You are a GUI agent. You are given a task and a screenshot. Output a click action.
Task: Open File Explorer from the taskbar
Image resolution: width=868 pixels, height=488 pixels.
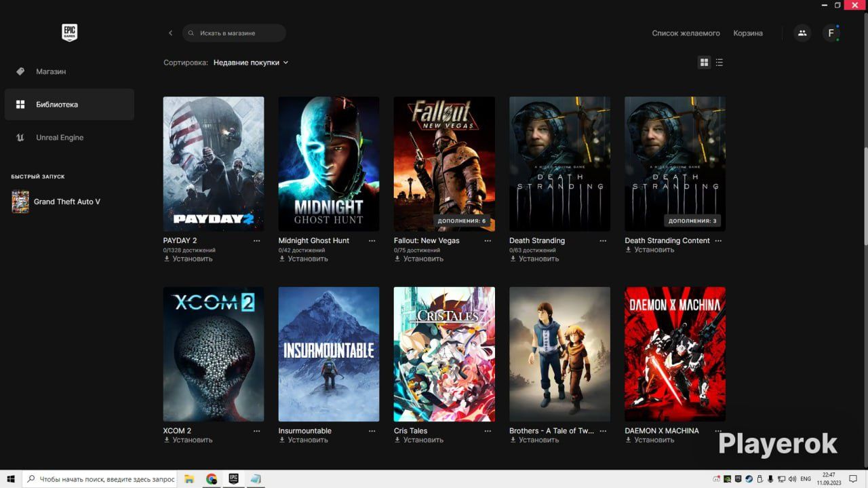point(189,479)
